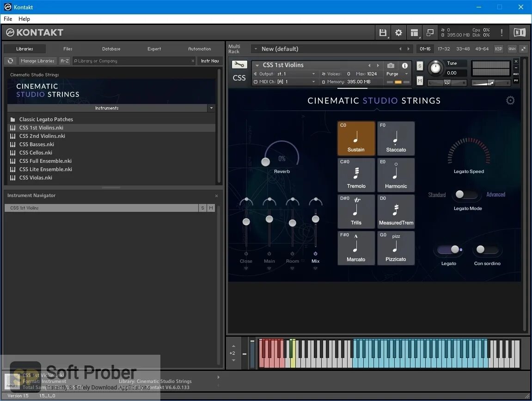Image resolution: width=532 pixels, height=401 pixels.
Task: Select rack page 33-48
Action: click(463, 49)
